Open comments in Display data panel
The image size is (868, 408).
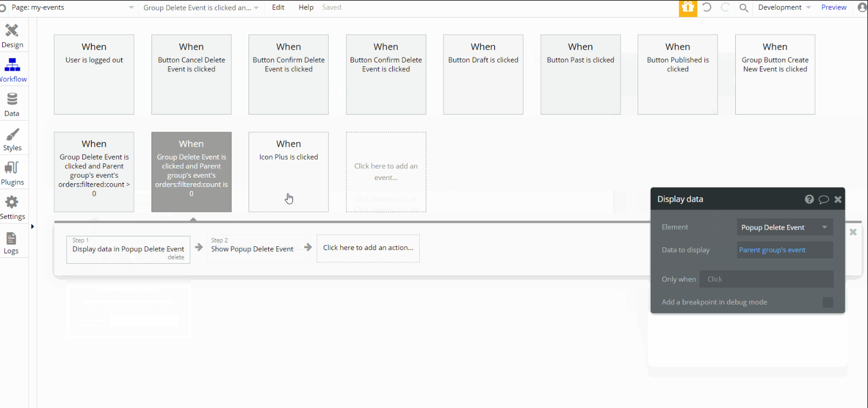coord(824,199)
